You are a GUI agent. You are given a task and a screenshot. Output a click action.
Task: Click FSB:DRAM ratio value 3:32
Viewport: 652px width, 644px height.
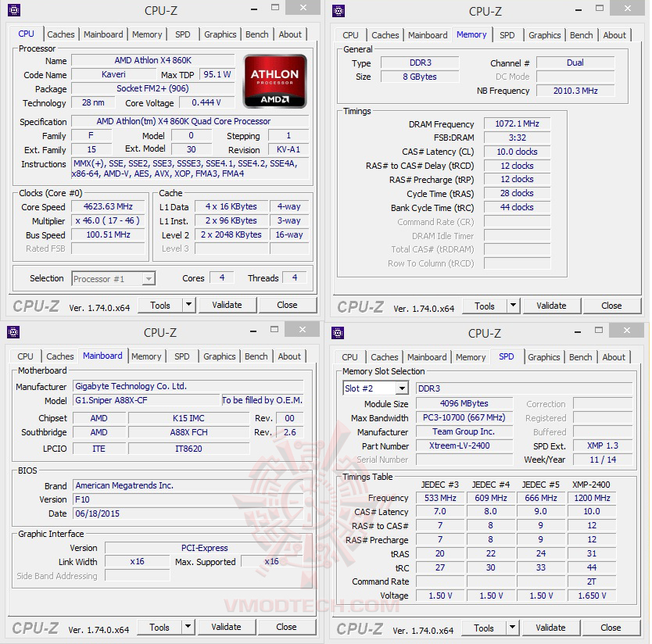(517, 138)
